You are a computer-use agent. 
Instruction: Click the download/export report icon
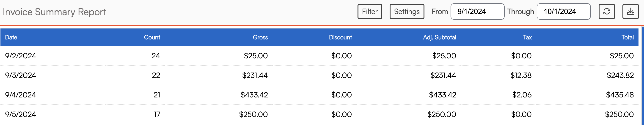(630, 11)
